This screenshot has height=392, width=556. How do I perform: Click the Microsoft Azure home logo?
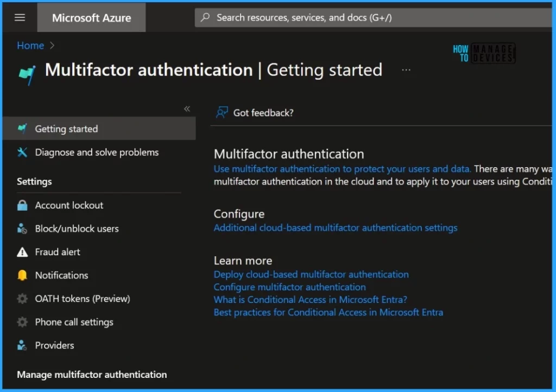(91, 18)
